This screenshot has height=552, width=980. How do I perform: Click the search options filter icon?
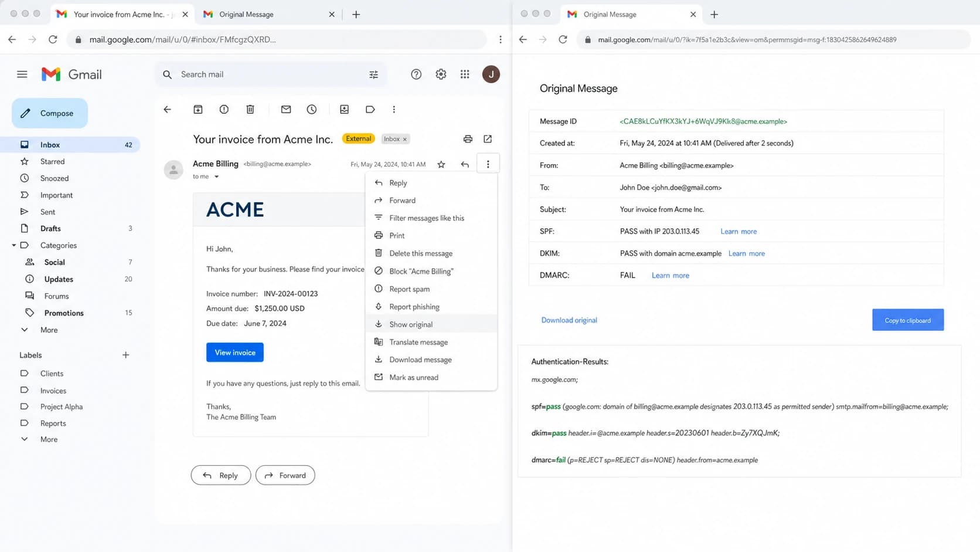[373, 74]
